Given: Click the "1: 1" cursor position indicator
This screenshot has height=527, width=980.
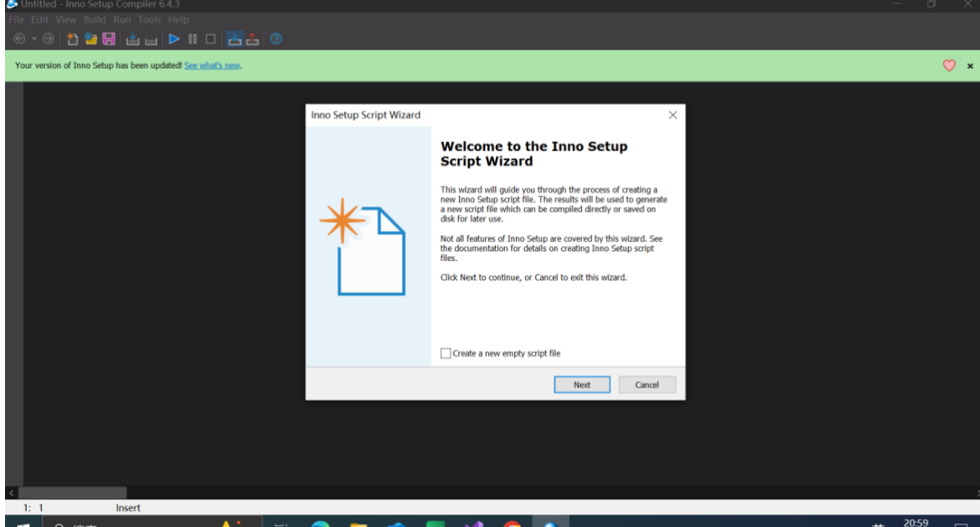Looking at the screenshot, I should [33, 508].
